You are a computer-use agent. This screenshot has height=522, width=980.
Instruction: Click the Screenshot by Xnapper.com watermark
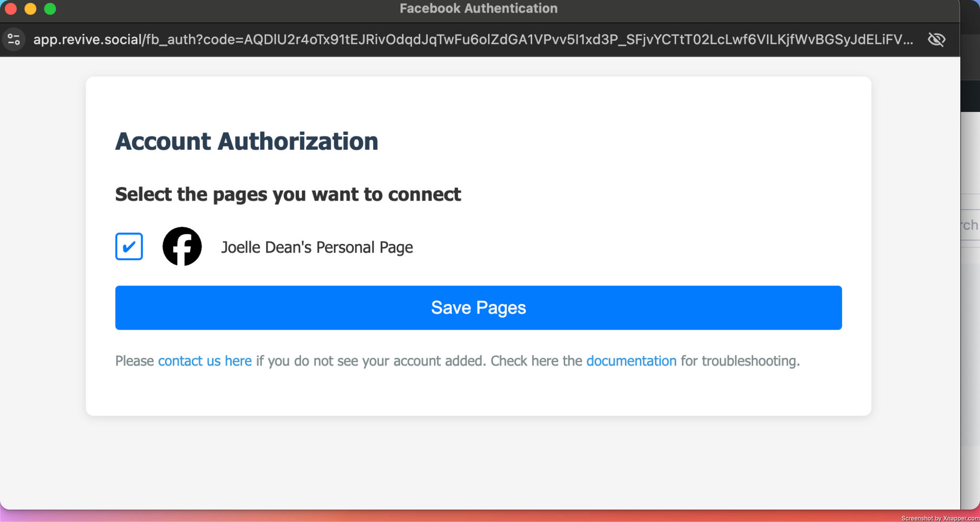pos(940,518)
